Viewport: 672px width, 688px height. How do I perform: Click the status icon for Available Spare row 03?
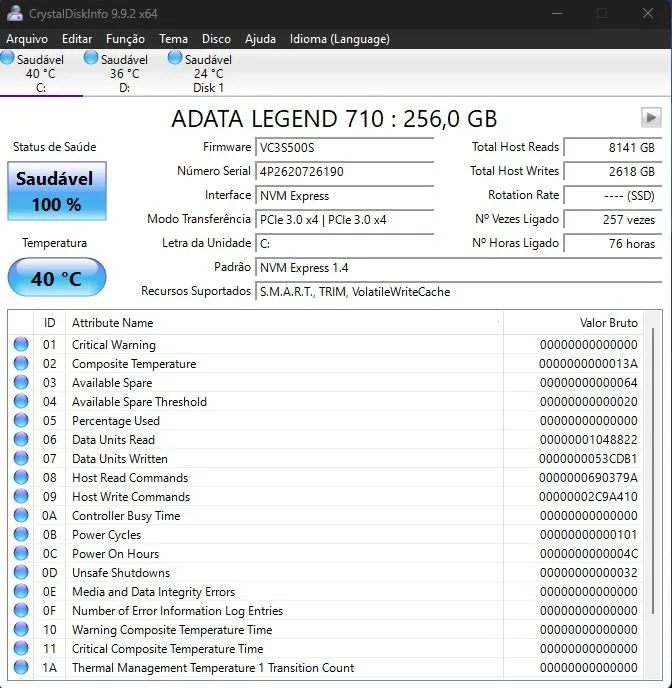point(21,382)
